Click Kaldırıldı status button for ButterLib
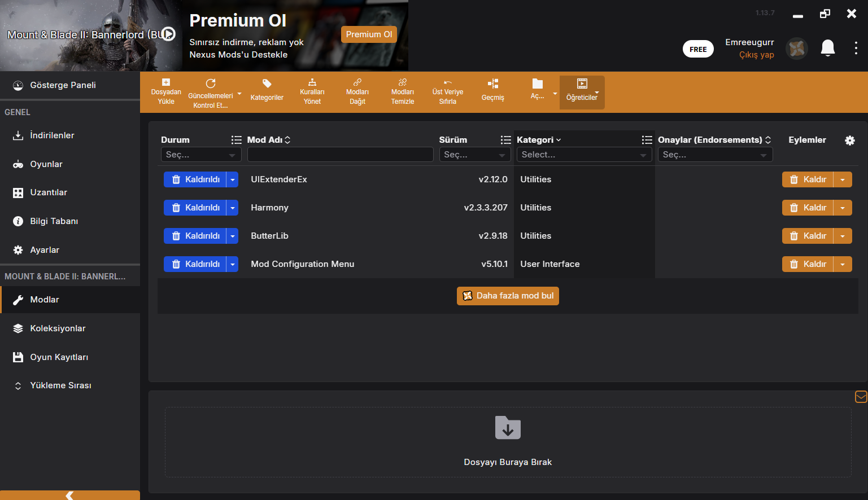868x500 pixels. tap(195, 236)
